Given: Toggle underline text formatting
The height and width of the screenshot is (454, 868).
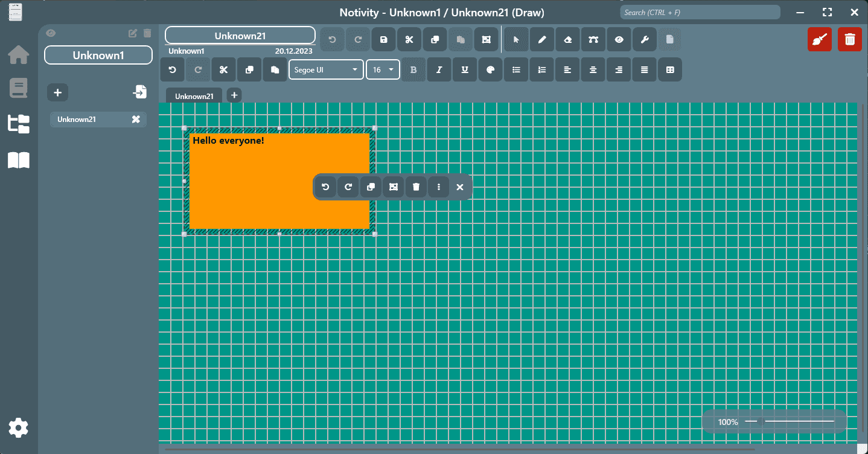Looking at the screenshot, I should tap(465, 70).
